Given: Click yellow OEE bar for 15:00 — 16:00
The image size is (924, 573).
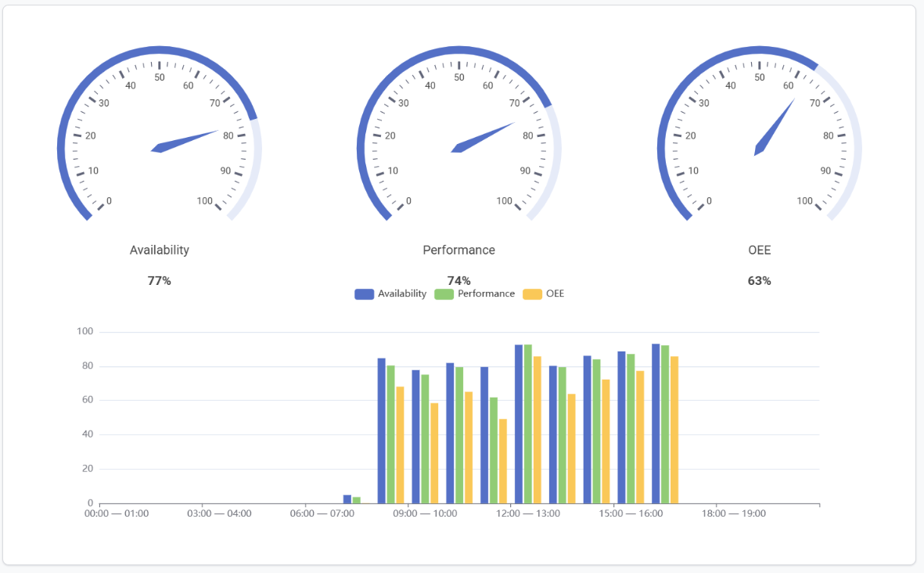Looking at the screenshot, I should (640, 438).
